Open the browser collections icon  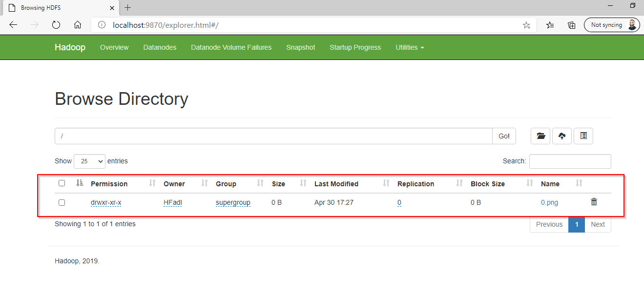[572, 25]
